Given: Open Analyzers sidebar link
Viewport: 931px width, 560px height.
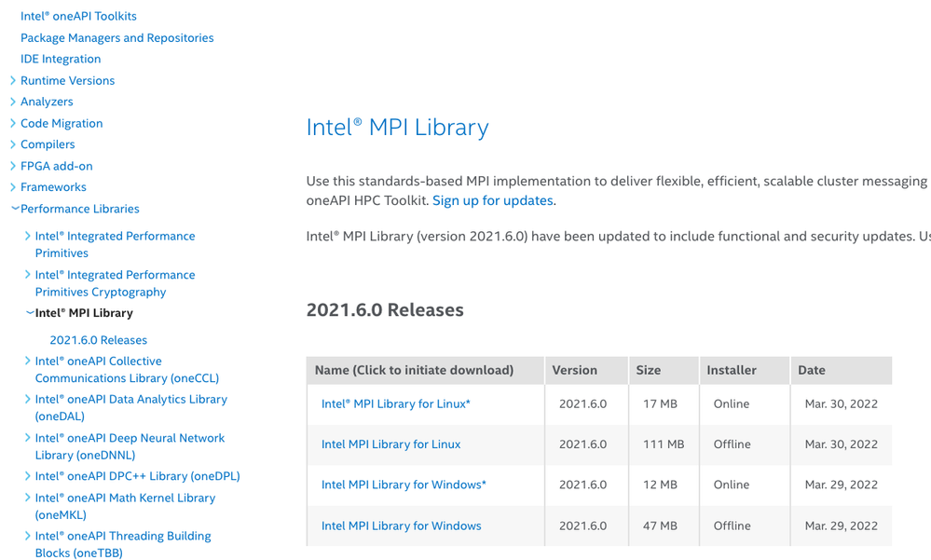Looking at the screenshot, I should point(47,102).
